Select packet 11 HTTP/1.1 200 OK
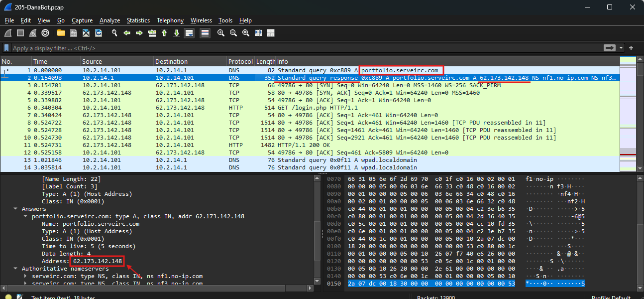This screenshot has width=644, height=299. click(x=310, y=145)
